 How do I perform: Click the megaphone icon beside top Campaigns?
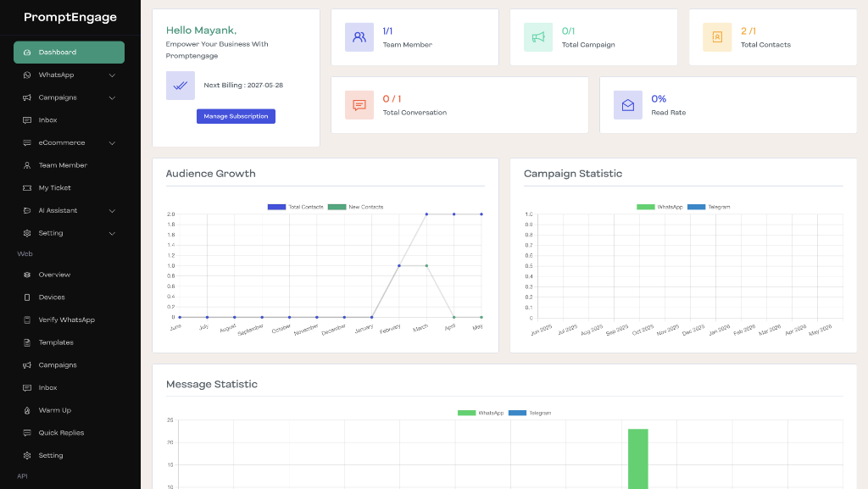point(27,97)
